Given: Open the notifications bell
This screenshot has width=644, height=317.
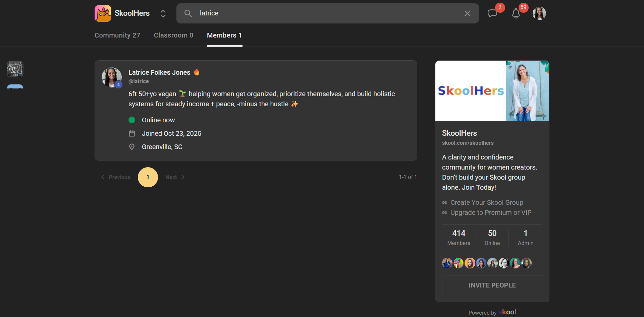Looking at the screenshot, I should click(516, 13).
